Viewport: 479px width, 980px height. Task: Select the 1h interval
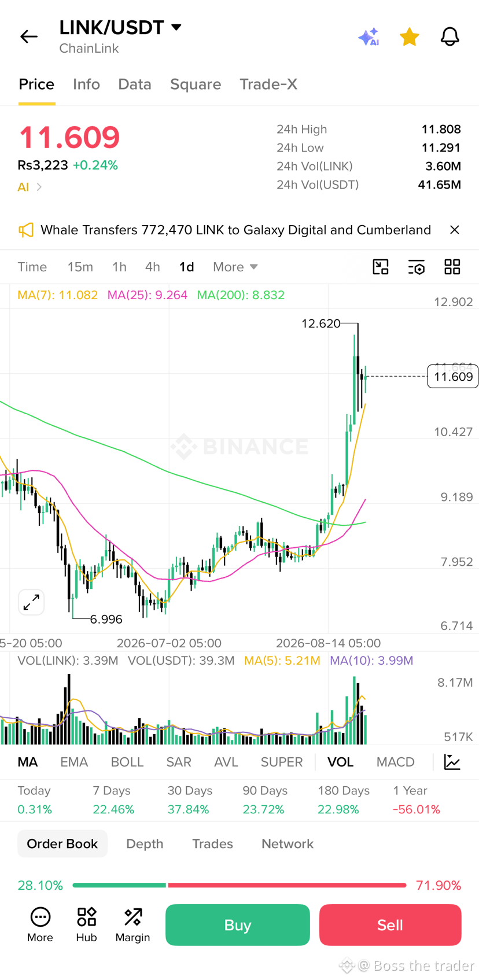coord(119,267)
